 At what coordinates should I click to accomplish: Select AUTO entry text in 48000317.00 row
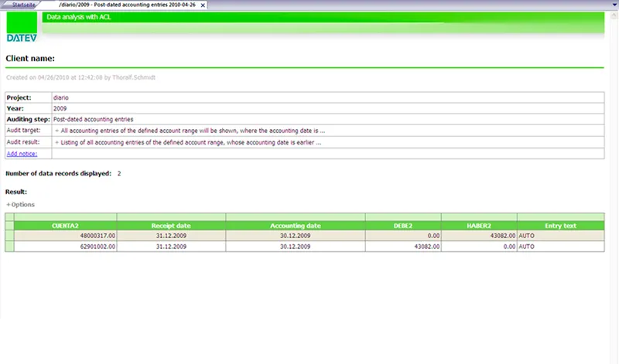560,236
